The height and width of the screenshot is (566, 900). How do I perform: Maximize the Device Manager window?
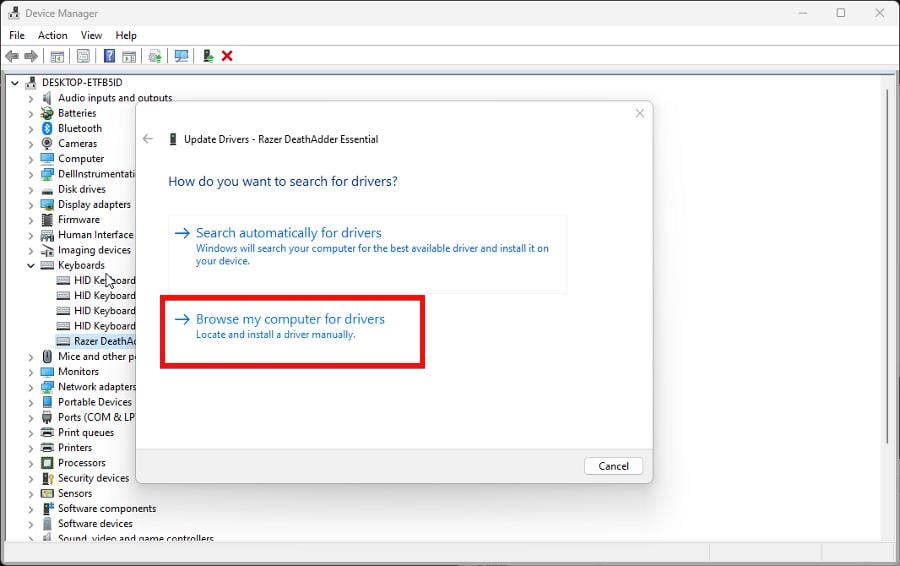[x=840, y=13]
